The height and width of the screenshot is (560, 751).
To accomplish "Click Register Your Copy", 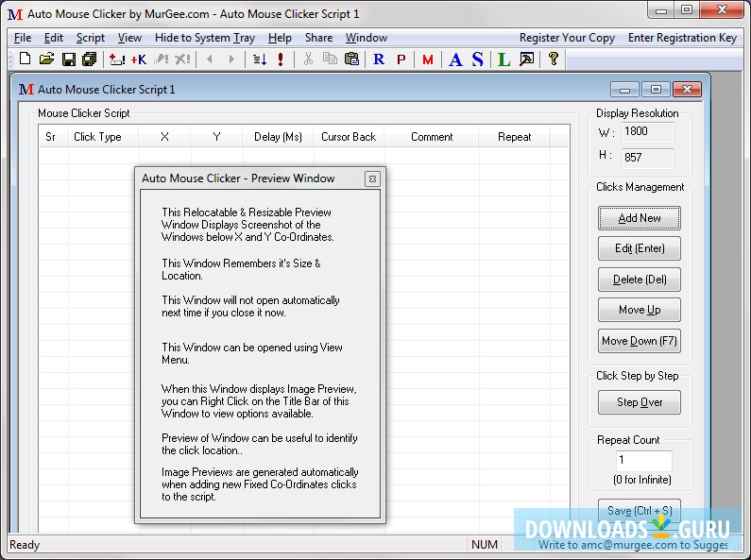I will point(567,38).
